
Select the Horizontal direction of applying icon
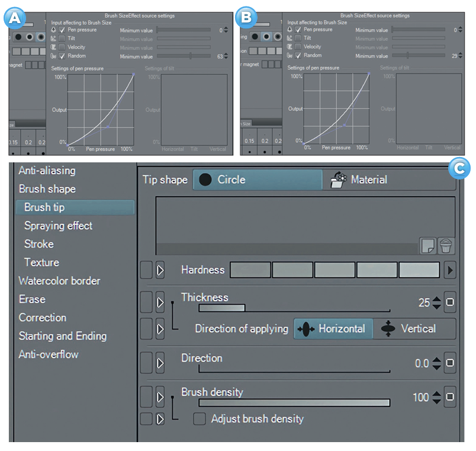pos(333,329)
